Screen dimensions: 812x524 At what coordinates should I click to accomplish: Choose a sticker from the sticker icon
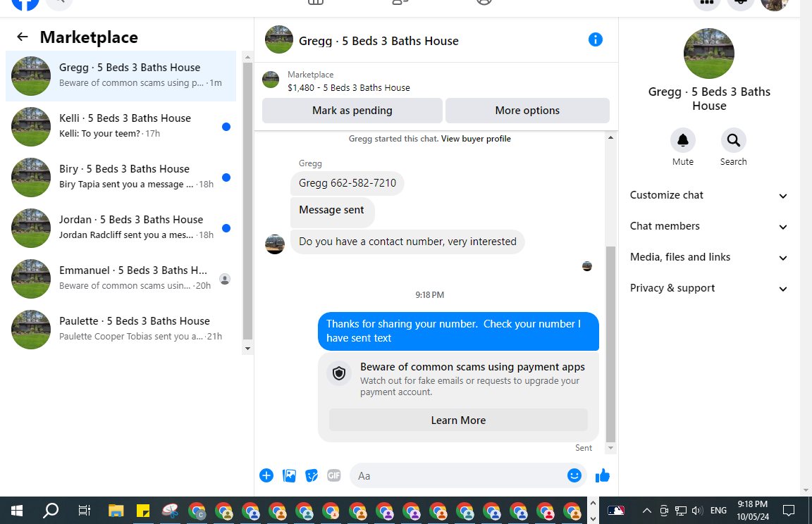pyautogui.click(x=312, y=475)
